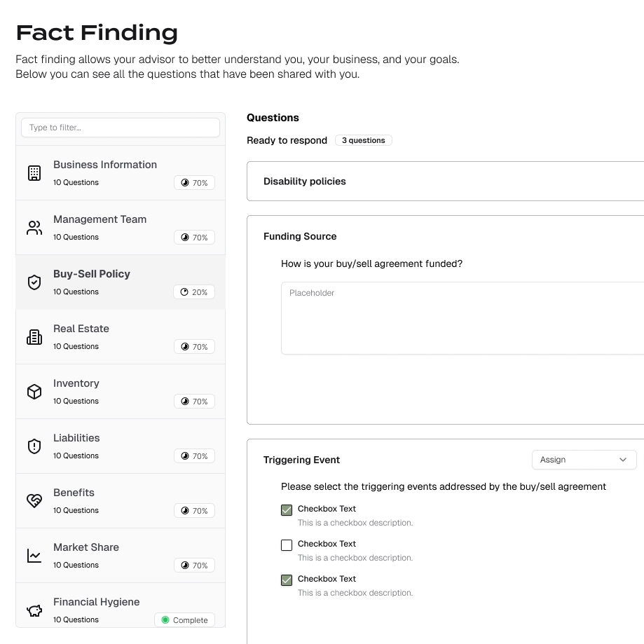Select the Market Share chart icon
The height and width of the screenshot is (644, 644).
point(34,555)
